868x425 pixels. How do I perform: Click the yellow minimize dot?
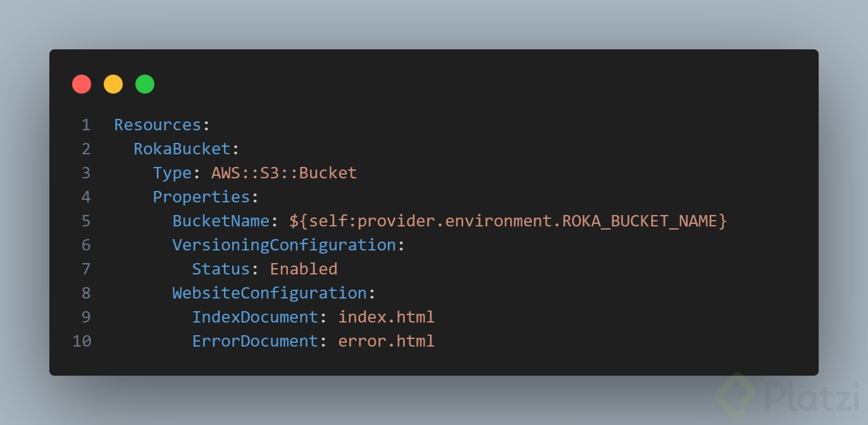coord(113,84)
